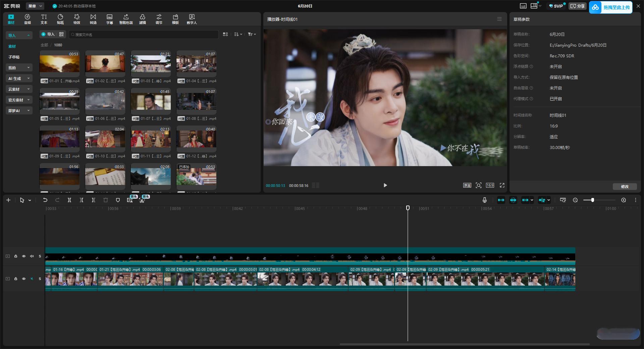Screen dimensions: 644x349
Task: Open the 菜单 dropdown menu
Action: click(35, 6)
